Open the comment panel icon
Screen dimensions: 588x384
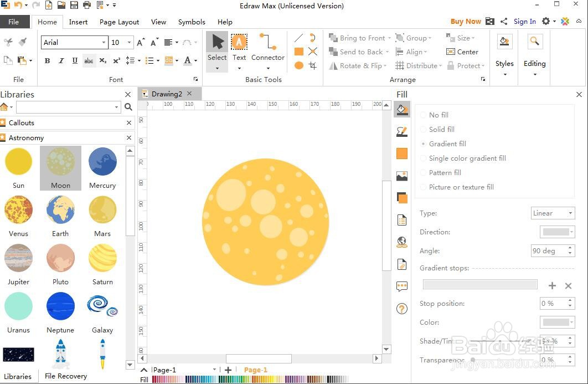402,286
